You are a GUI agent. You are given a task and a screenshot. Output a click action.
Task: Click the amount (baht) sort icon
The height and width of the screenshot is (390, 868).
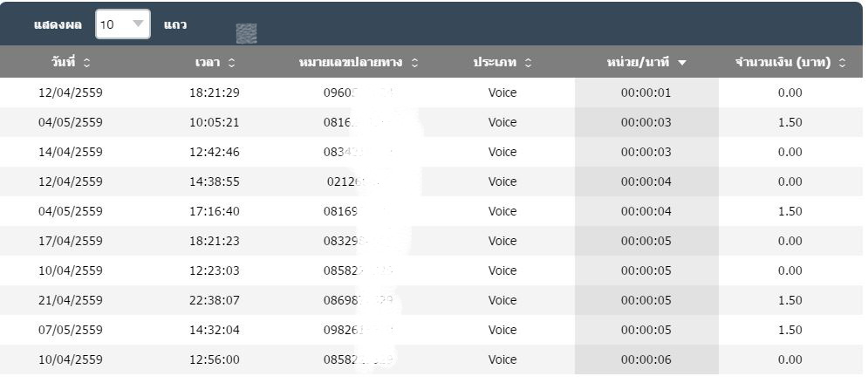click(842, 63)
